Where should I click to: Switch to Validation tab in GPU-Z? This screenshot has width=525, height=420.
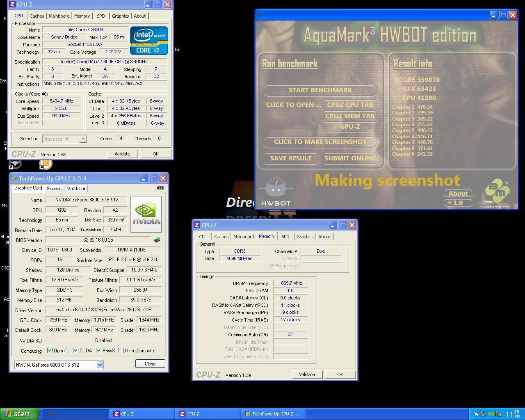pyautogui.click(x=77, y=189)
